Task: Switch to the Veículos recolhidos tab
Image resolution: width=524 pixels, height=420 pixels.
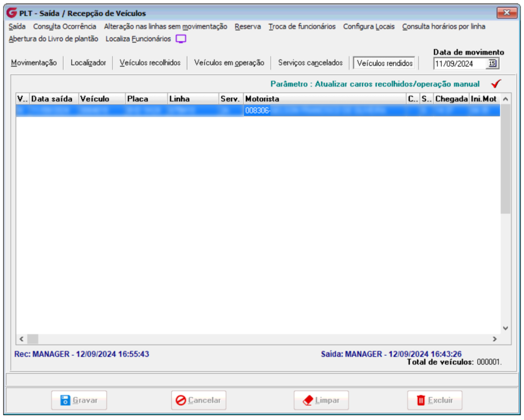Action: pyautogui.click(x=150, y=63)
